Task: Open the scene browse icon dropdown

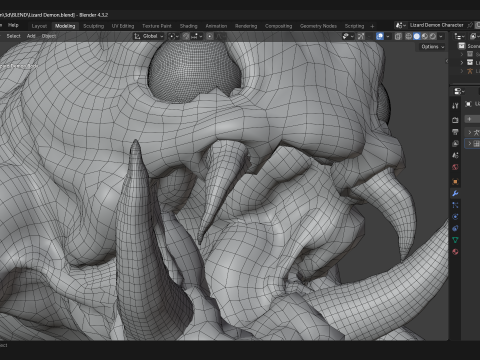Action: (401, 25)
